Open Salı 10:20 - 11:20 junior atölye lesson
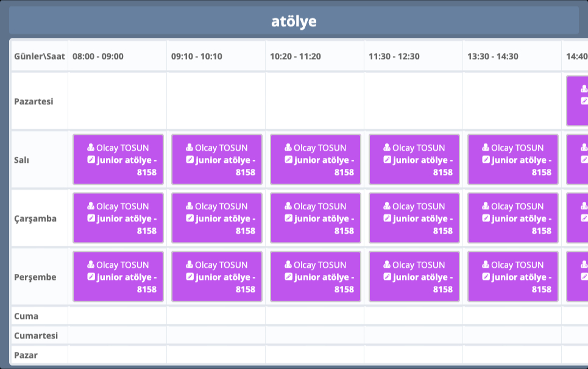Viewport: 588px width, 369px height. tap(315, 160)
